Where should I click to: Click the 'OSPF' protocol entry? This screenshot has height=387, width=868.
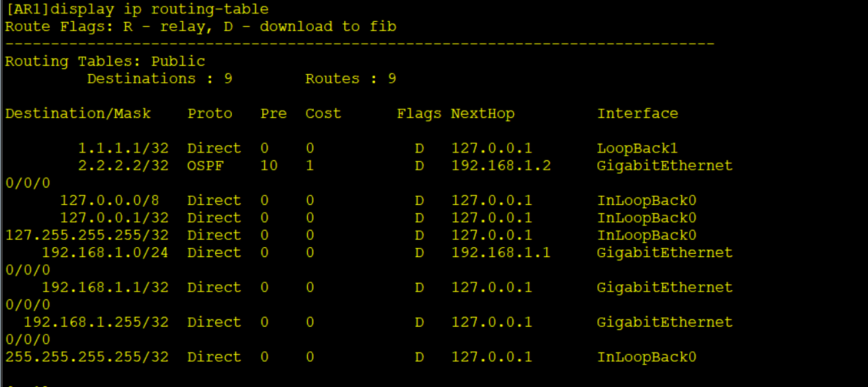point(205,165)
